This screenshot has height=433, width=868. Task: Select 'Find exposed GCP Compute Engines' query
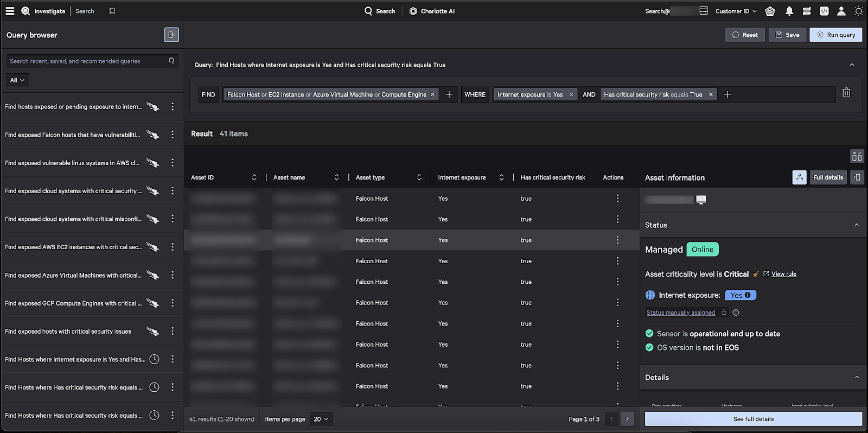73,303
